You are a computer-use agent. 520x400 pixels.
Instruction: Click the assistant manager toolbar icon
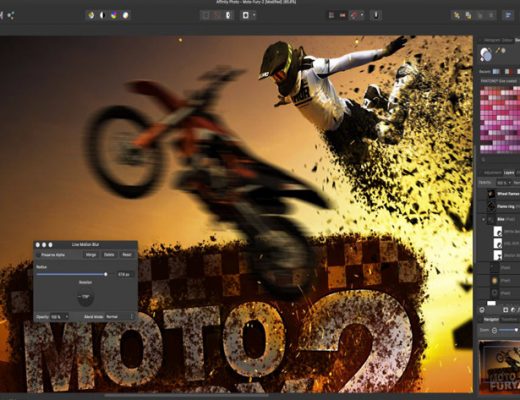point(376,15)
